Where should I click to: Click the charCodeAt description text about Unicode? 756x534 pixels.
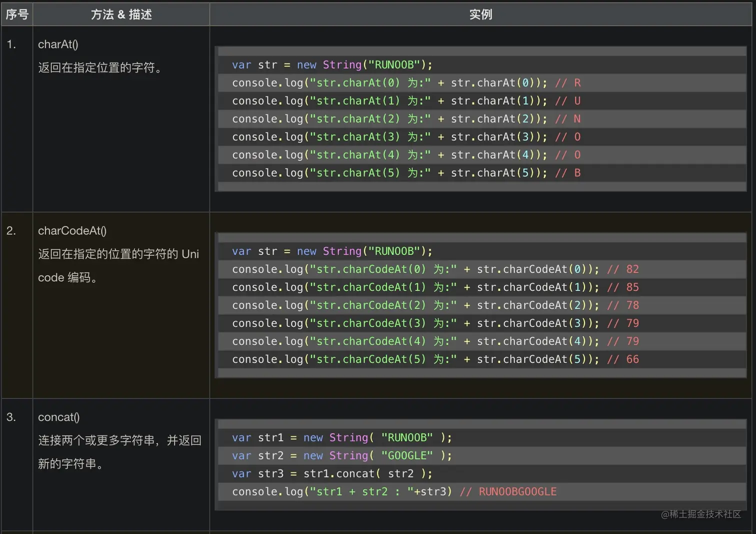coord(118,266)
